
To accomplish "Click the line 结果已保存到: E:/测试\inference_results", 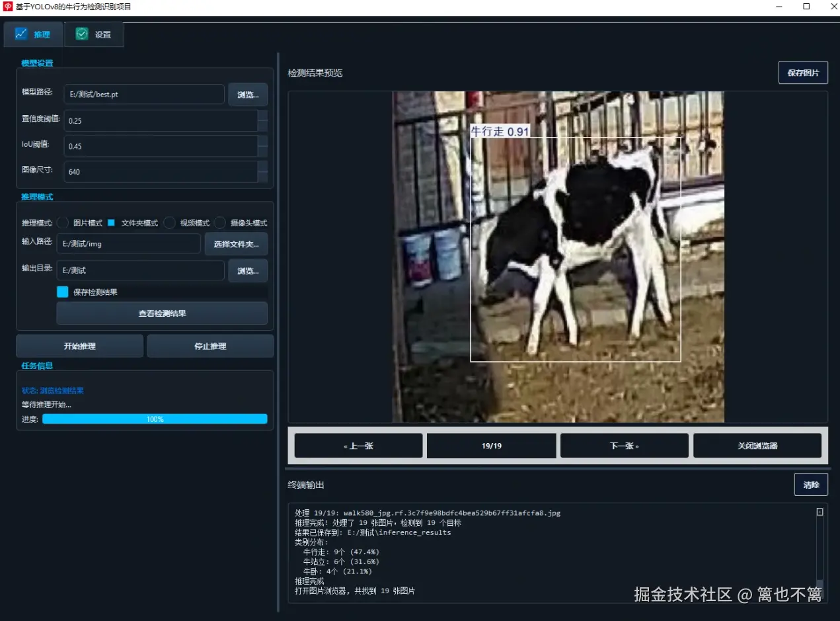I will (373, 532).
